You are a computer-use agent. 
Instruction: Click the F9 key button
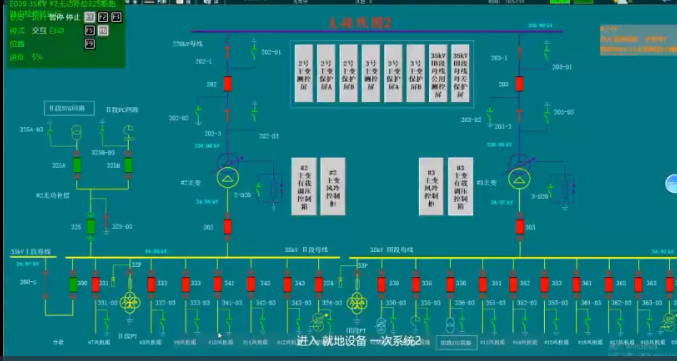[x=90, y=44]
